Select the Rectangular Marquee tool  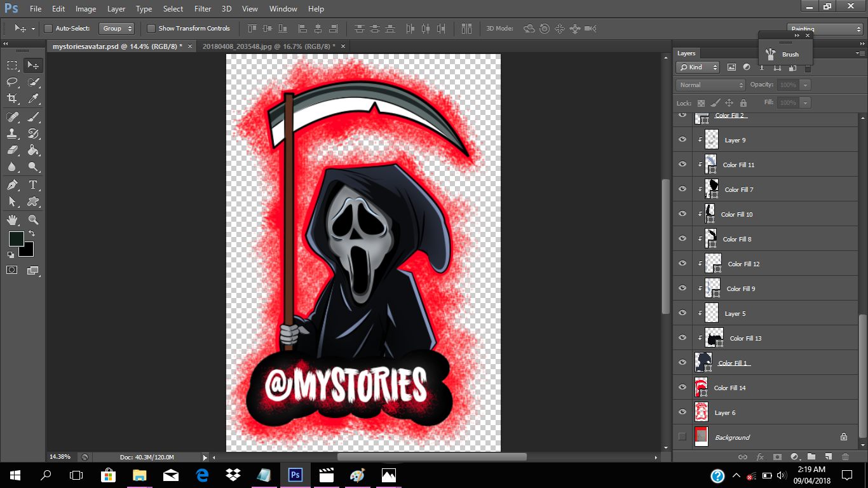click(x=12, y=65)
